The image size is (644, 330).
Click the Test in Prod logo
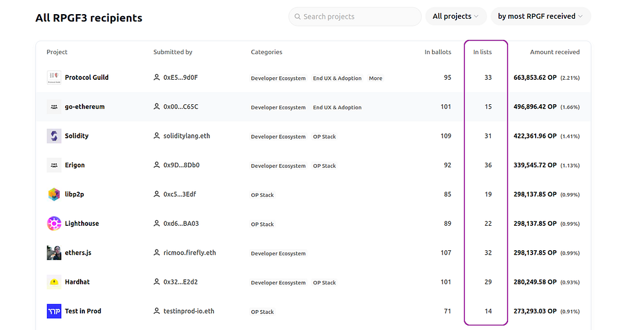54,311
